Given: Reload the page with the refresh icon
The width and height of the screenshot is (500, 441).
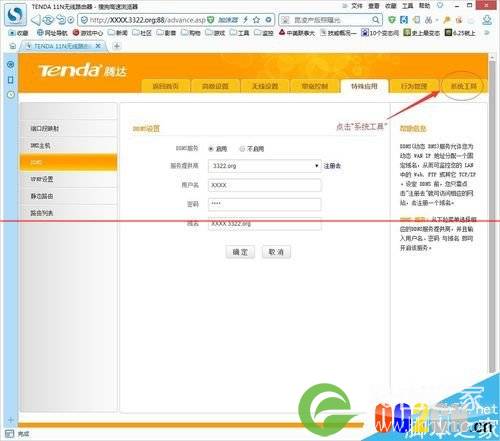Looking at the screenshot, I should (x=61, y=20).
